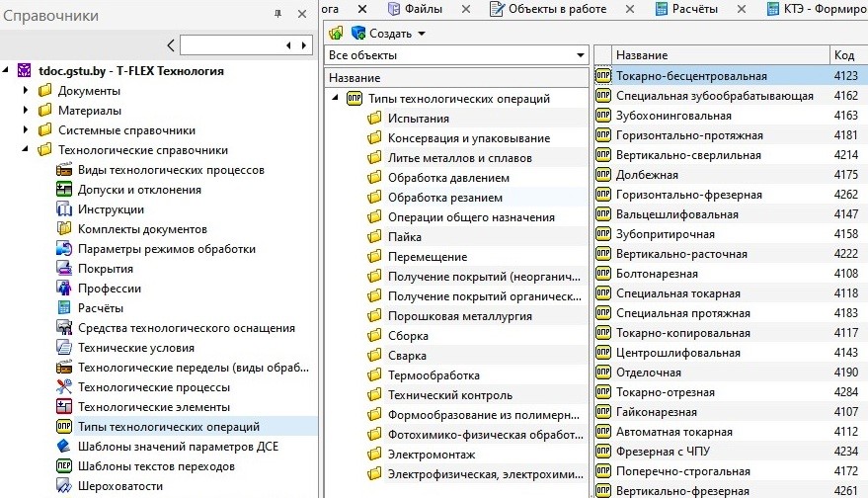868x498 pixels.
Task: Close the Объекты в работе tab
Action: [630, 9]
